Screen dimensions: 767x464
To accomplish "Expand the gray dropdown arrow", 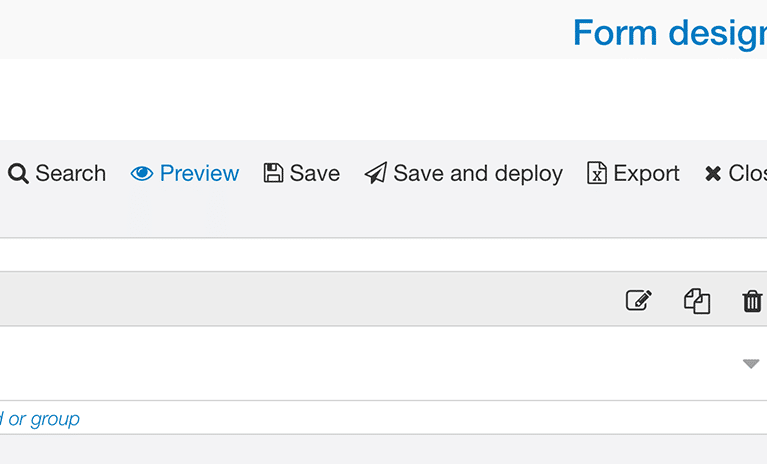I will click(751, 363).
